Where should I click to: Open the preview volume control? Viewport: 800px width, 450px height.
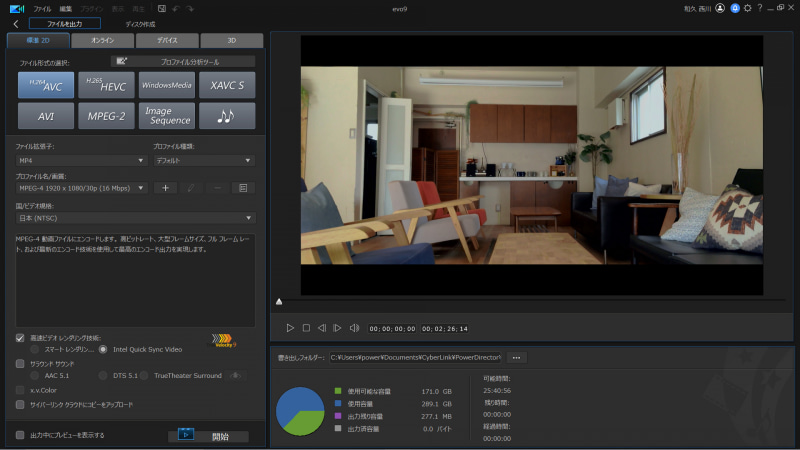(x=354, y=328)
